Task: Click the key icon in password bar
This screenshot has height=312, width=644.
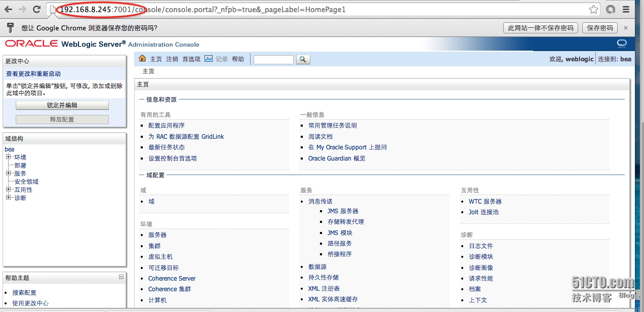Action: pos(10,28)
